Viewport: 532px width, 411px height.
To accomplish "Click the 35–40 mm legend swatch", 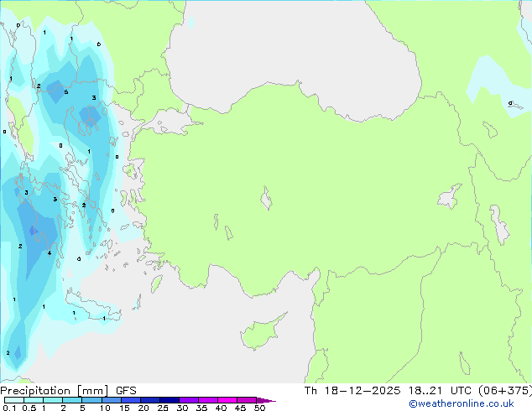I will [207, 400].
